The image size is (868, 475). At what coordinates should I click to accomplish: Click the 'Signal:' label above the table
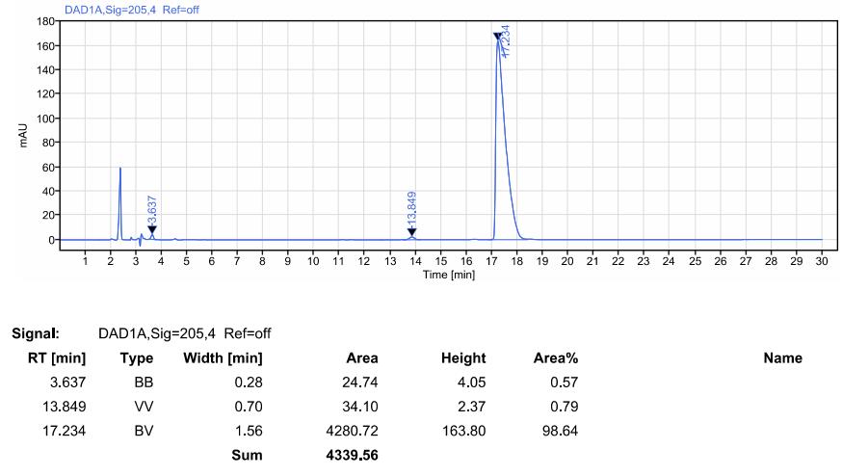tap(36, 333)
